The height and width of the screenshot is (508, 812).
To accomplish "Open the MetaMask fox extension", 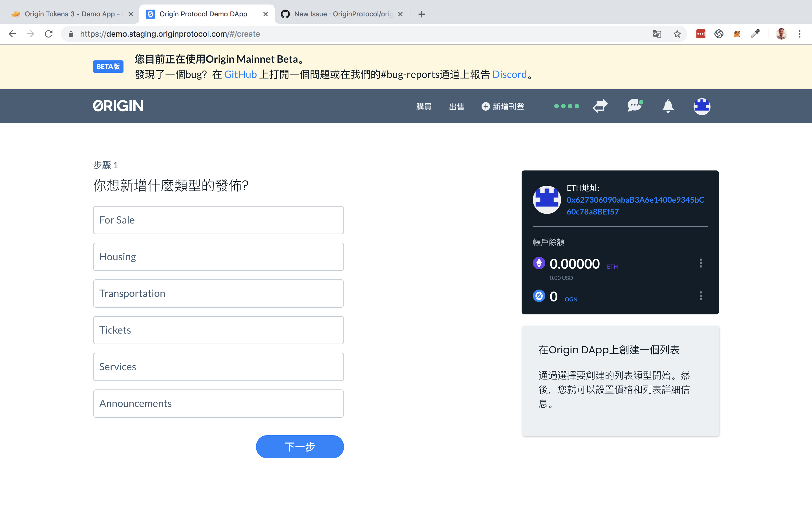I will [737, 34].
